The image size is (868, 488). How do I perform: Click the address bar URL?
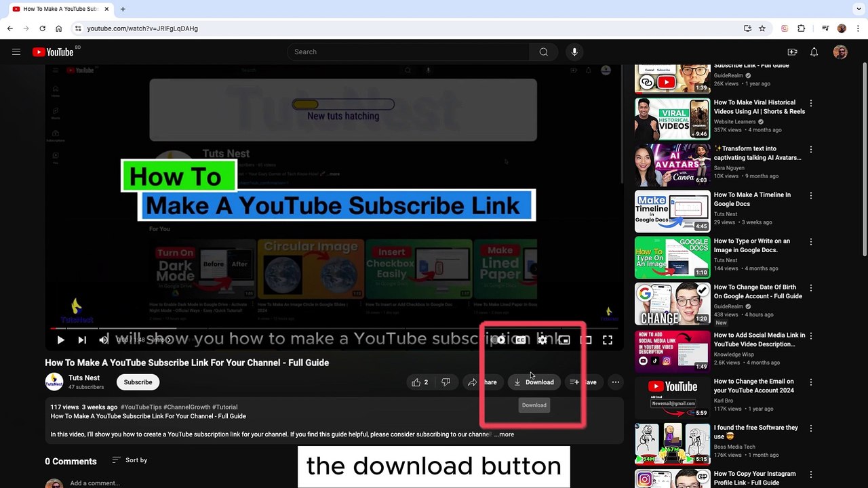(142, 28)
